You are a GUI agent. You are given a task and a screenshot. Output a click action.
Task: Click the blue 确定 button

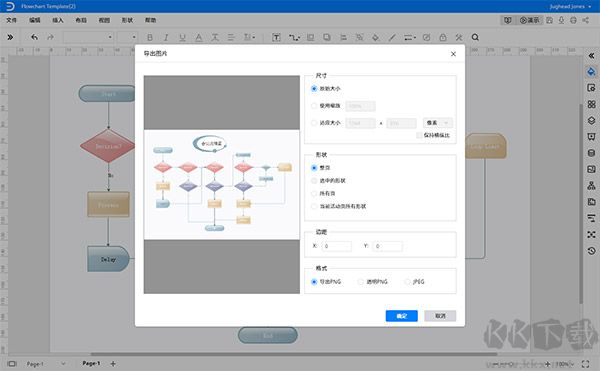coord(401,316)
